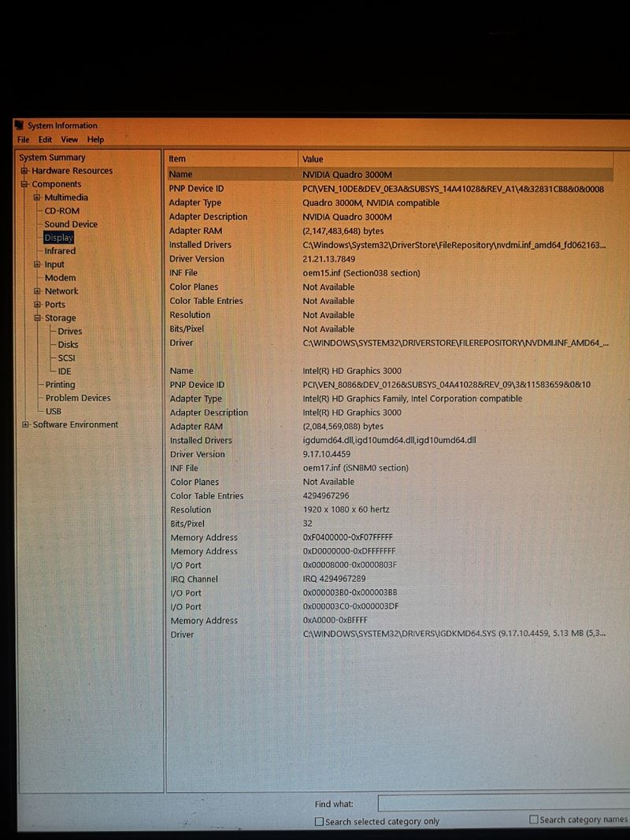
Task: Click the nvdmi.inf_amd64 Installed Drivers value
Action: (454, 245)
